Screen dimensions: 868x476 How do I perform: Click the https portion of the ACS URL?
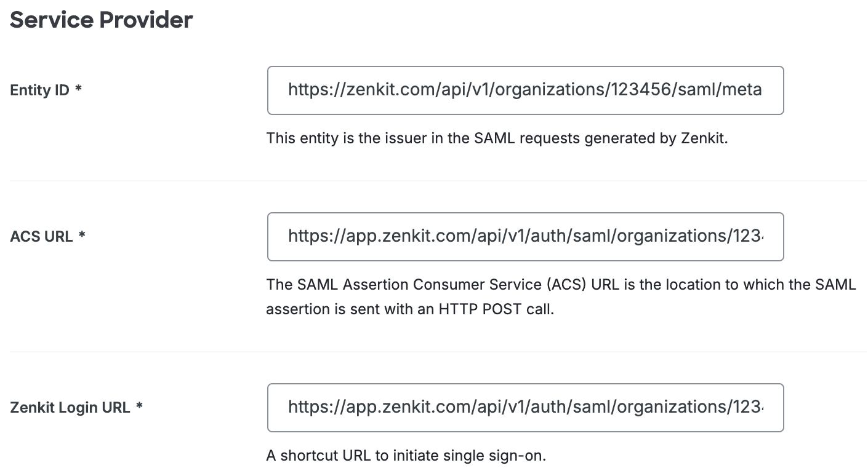[x=307, y=237]
